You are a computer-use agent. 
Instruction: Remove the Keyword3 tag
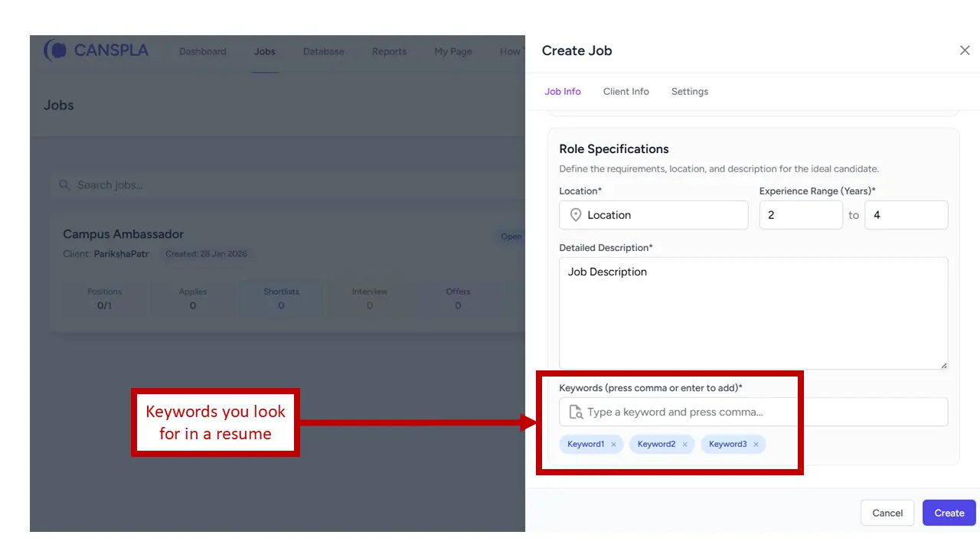point(756,445)
